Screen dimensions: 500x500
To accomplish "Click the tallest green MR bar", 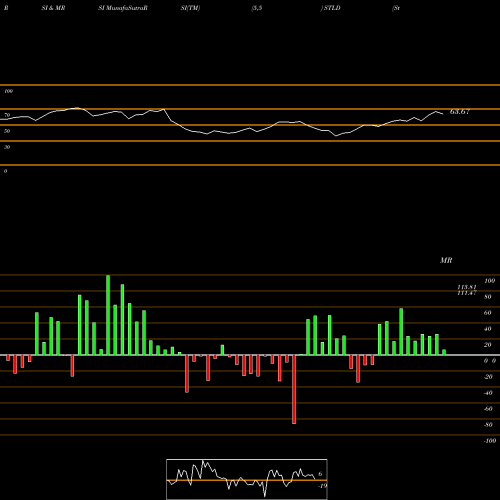I will (x=108, y=315).
